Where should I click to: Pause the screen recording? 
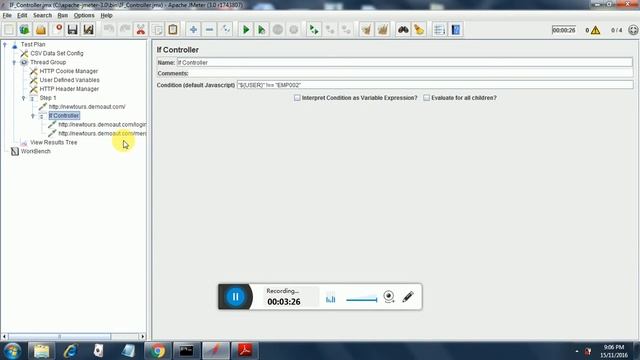click(x=236, y=297)
